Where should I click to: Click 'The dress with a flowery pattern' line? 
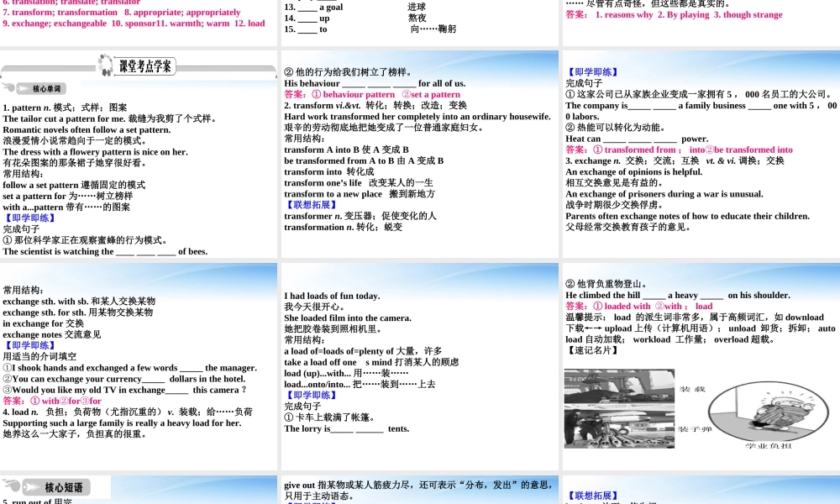coord(96,151)
